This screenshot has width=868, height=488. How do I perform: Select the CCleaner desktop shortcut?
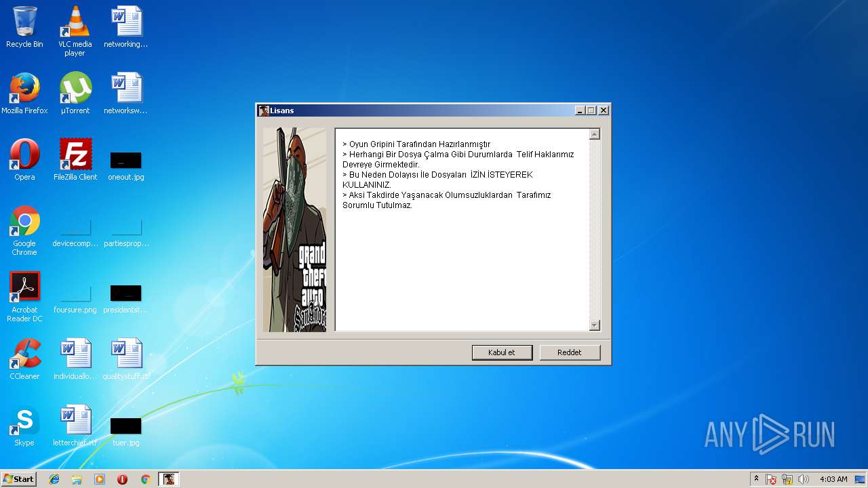24,359
